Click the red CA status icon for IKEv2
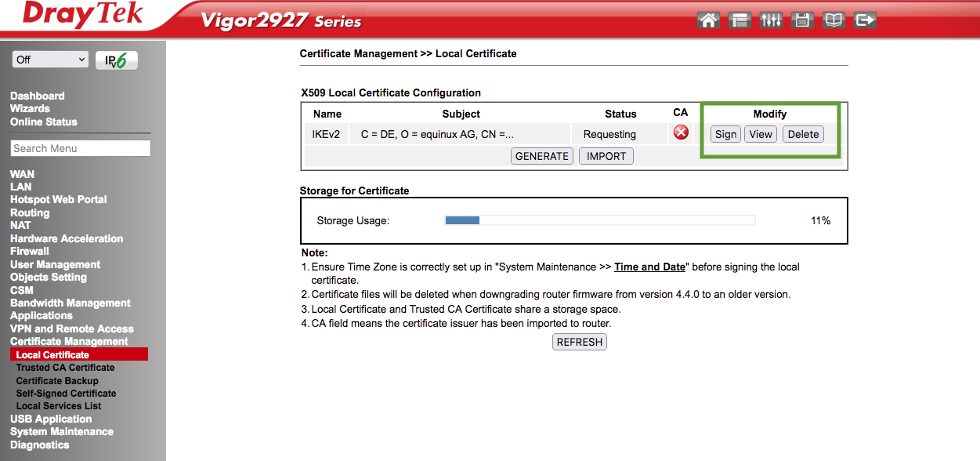 tap(681, 132)
